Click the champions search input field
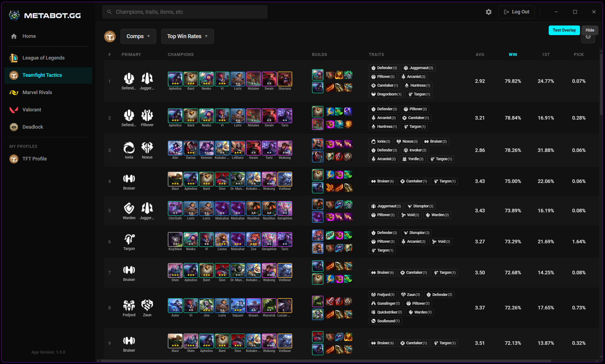The height and width of the screenshot is (364, 605). tap(185, 12)
